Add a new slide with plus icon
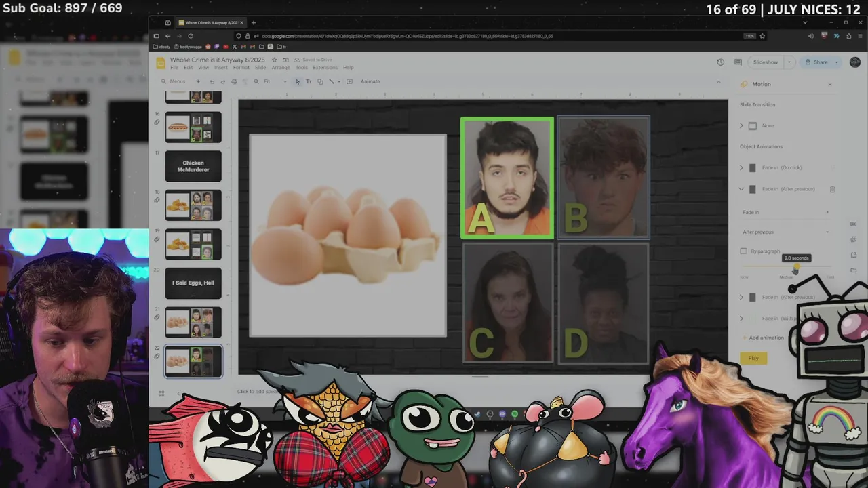868x488 pixels. click(x=198, y=81)
